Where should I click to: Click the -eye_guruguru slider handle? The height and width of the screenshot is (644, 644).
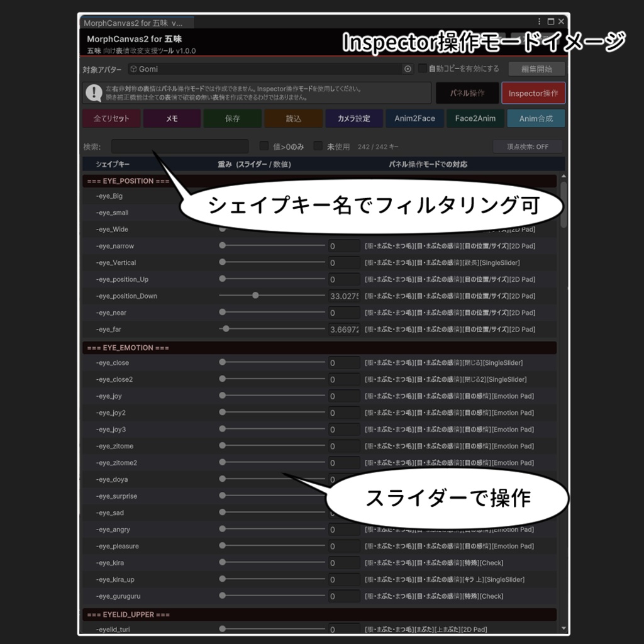pyautogui.click(x=223, y=596)
